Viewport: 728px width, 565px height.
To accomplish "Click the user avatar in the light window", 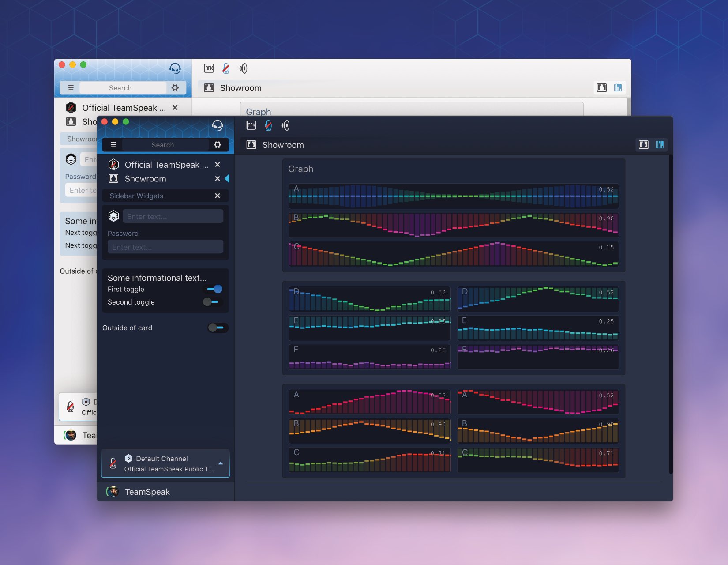I will [71, 435].
